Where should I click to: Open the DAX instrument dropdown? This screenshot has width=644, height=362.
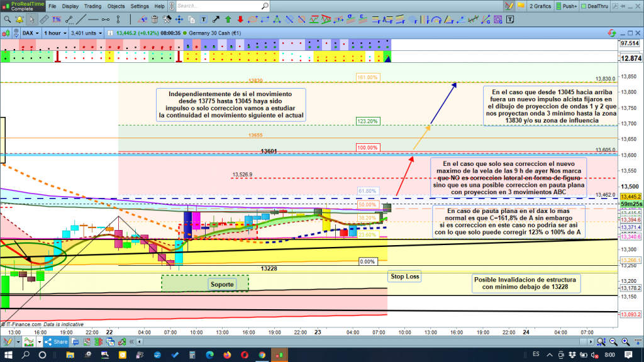(x=30, y=32)
